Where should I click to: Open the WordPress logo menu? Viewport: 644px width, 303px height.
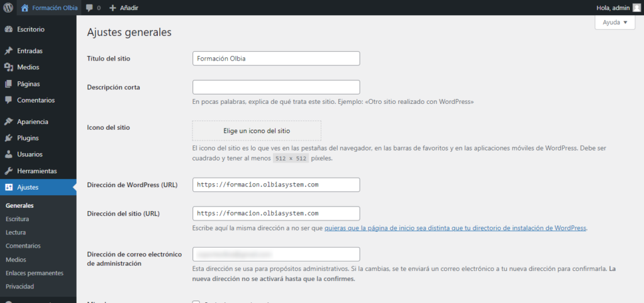coord(8,8)
